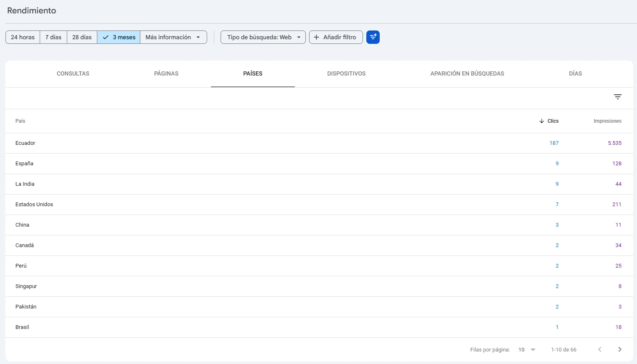Screen dimensions: 637x364
Task: Select the Canadá row
Action: 319,245
